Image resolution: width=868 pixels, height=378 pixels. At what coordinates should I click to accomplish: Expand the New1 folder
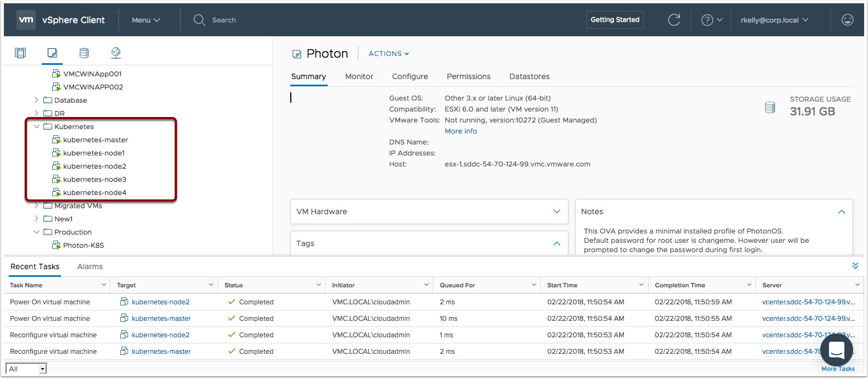point(36,219)
